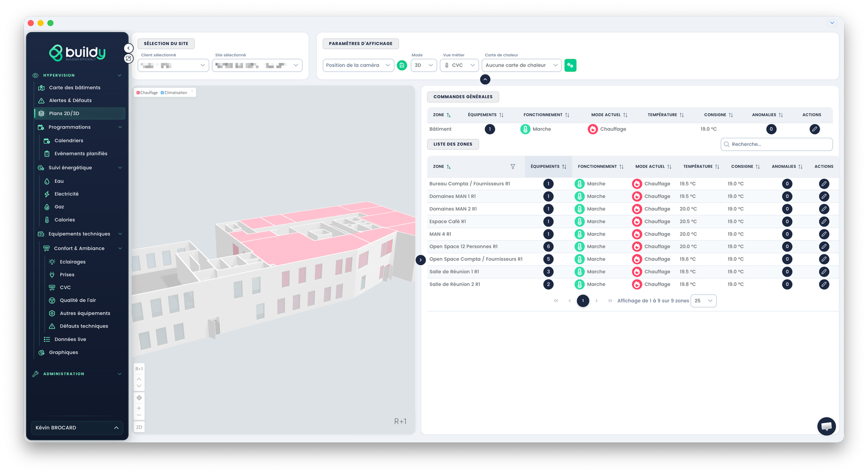Open the Mode 3D dropdown

tap(423, 65)
